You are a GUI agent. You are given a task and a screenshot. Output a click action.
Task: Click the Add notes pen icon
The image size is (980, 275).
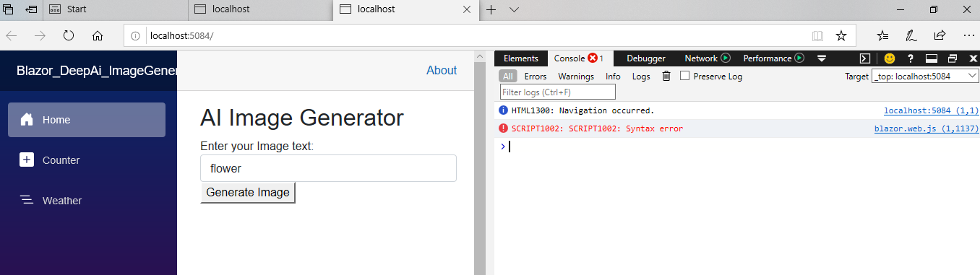[911, 35]
